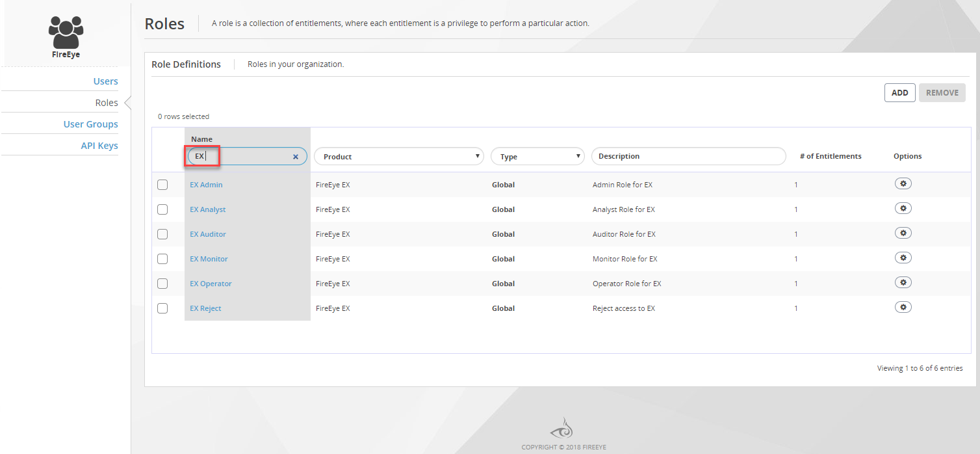Select the EX Analyst row checkbox
This screenshot has width=980, height=454.
pyautogui.click(x=162, y=209)
